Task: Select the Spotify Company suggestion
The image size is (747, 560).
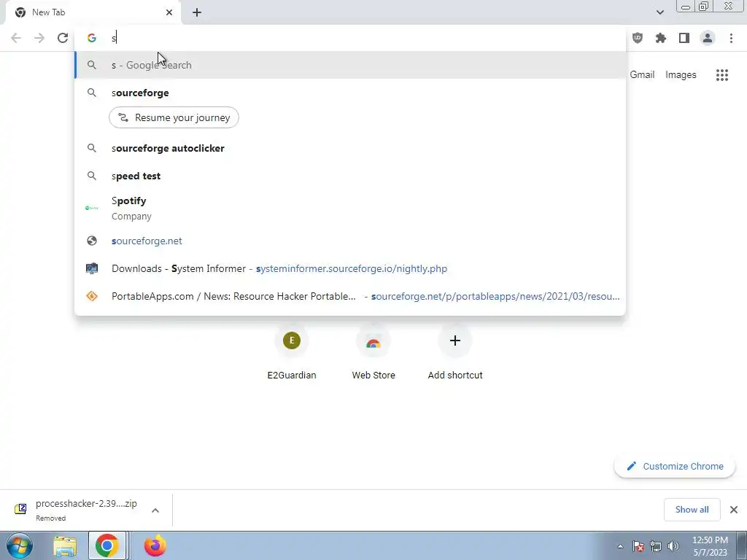Action: click(350, 208)
